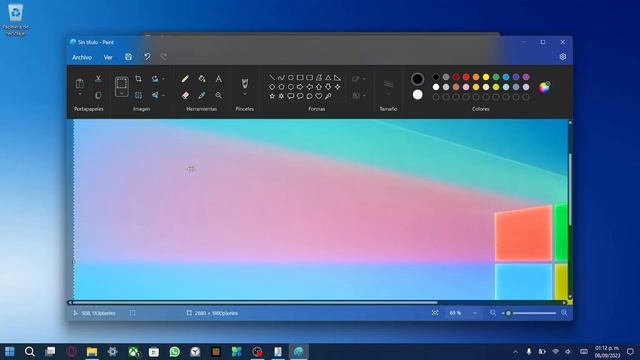Open WhatsApp from the taskbar
The height and width of the screenshot is (360, 640).
coord(175,351)
